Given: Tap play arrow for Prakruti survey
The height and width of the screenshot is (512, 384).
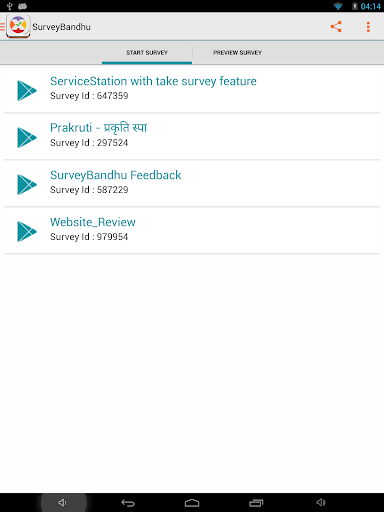Looking at the screenshot, I should click(x=27, y=137).
